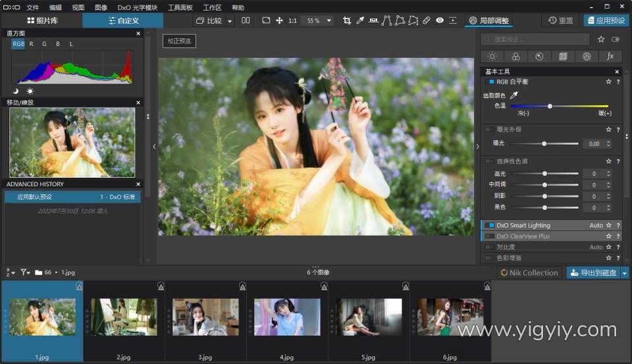The width and height of the screenshot is (632, 364).
Task: Open help for RGB 白平衡
Action: pyautogui.click(x=618, y=82)
